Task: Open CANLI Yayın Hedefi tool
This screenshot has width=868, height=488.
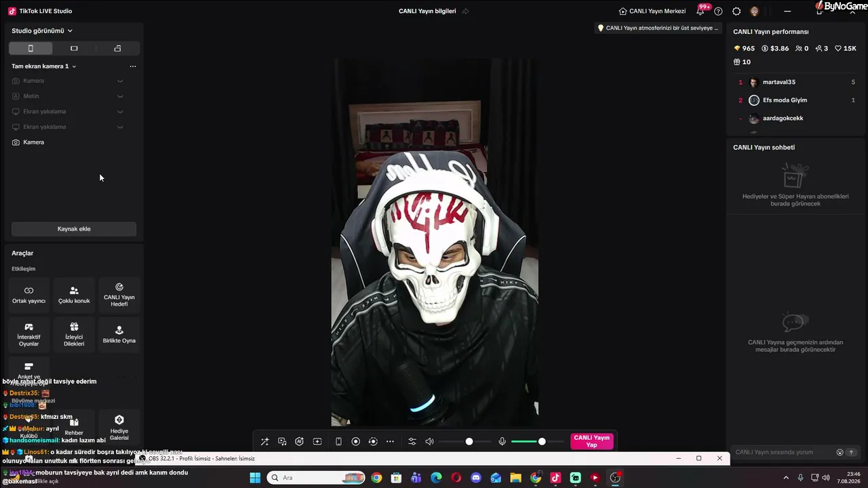Action: pos(119,295)
